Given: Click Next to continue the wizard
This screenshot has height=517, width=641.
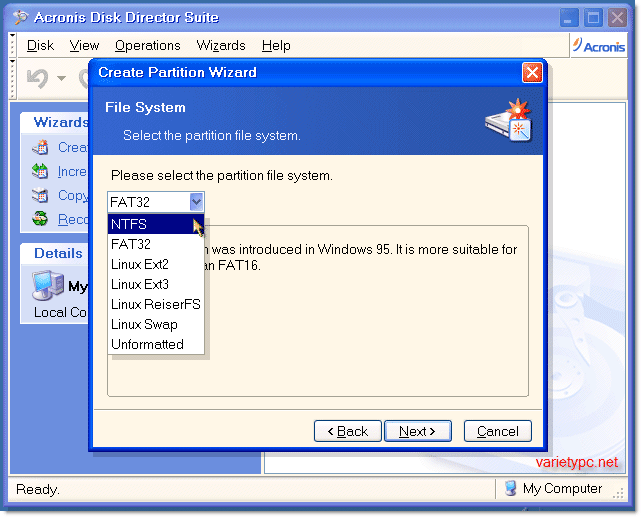Looking at the screenshot, I should [x=418, y=431].
